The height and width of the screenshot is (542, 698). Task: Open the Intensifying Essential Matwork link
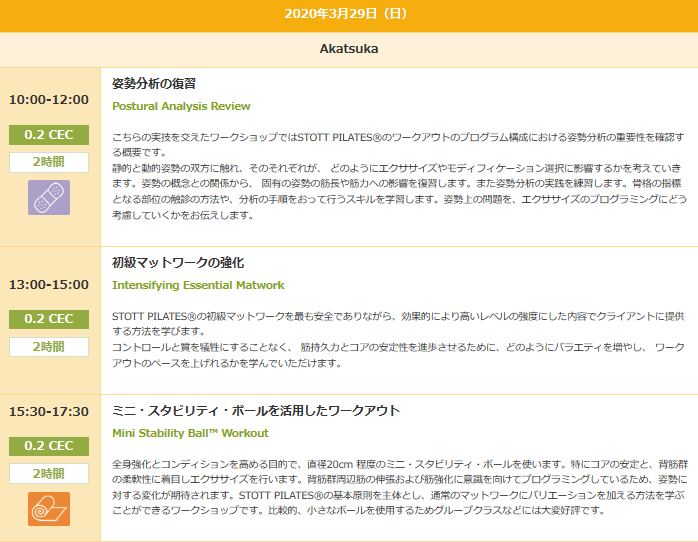tap(198, 285)
